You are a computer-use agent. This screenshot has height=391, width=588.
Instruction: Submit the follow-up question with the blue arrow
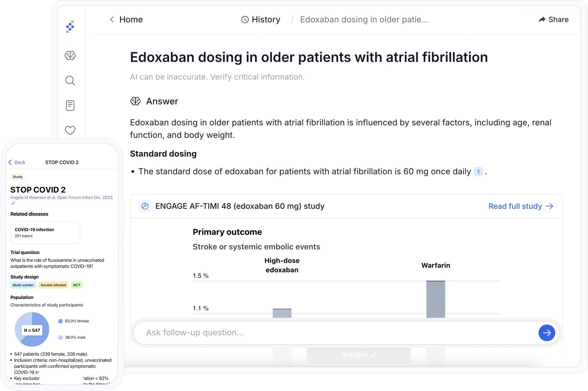546,333
